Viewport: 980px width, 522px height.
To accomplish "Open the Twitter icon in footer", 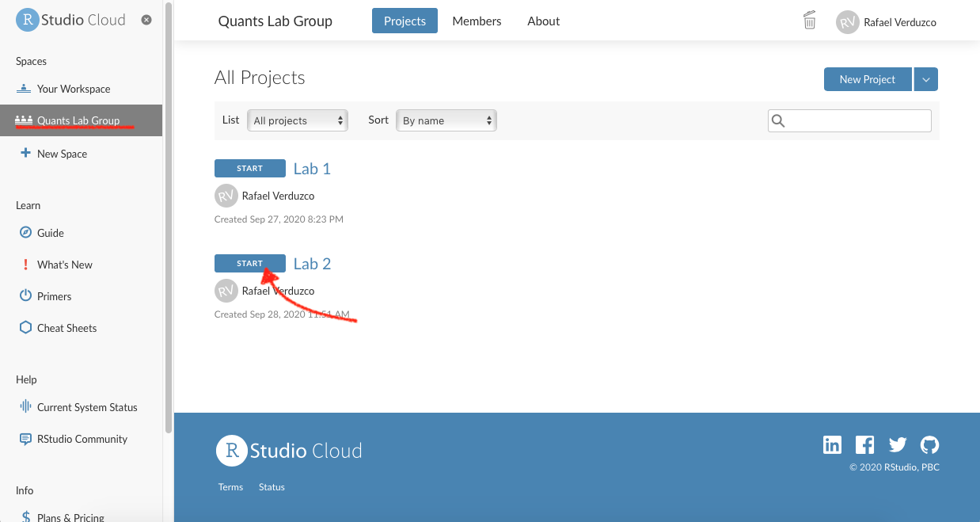I will click(x=897, y=445).
